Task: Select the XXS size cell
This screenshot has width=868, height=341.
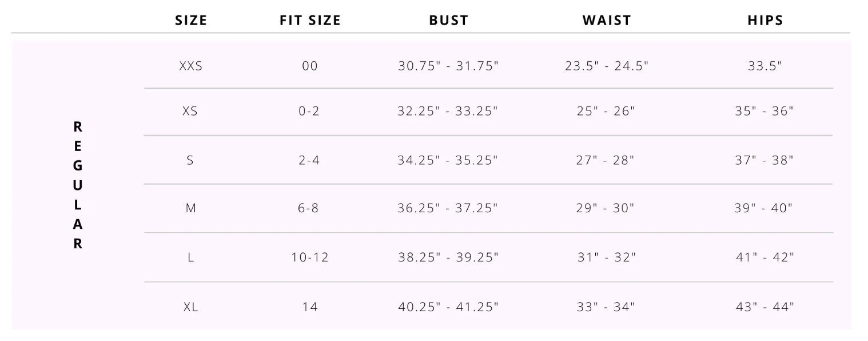Action: click(191, 66)
